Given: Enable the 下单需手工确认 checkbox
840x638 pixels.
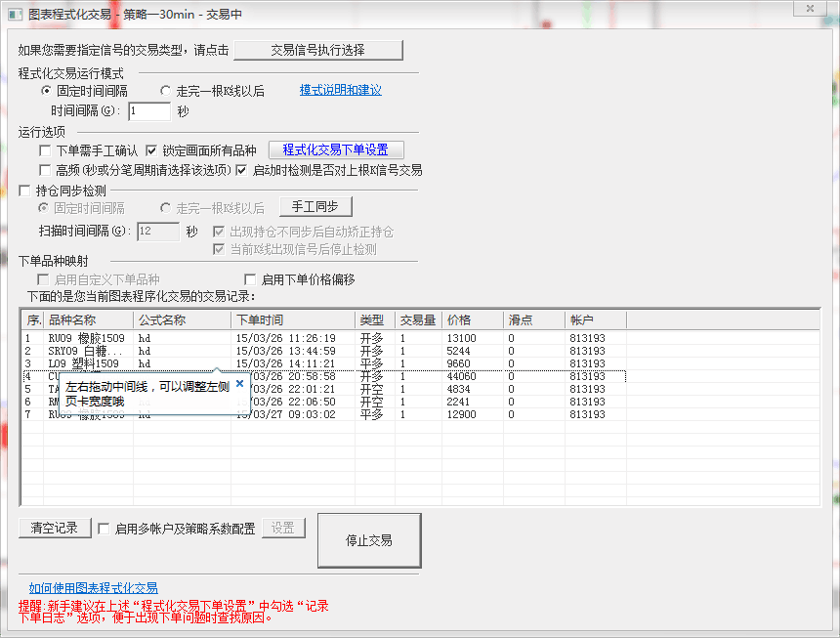Looking at the screenshot, I should tap(46, 150).
